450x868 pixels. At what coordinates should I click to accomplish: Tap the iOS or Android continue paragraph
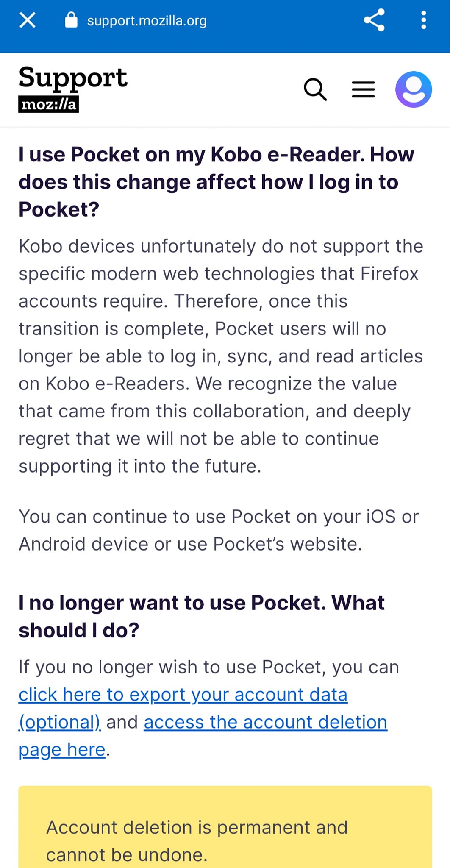click(219, 530)
